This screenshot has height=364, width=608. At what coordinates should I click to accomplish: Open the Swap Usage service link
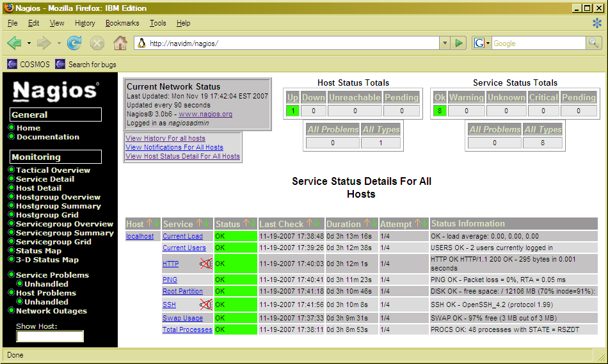point(182,318)
